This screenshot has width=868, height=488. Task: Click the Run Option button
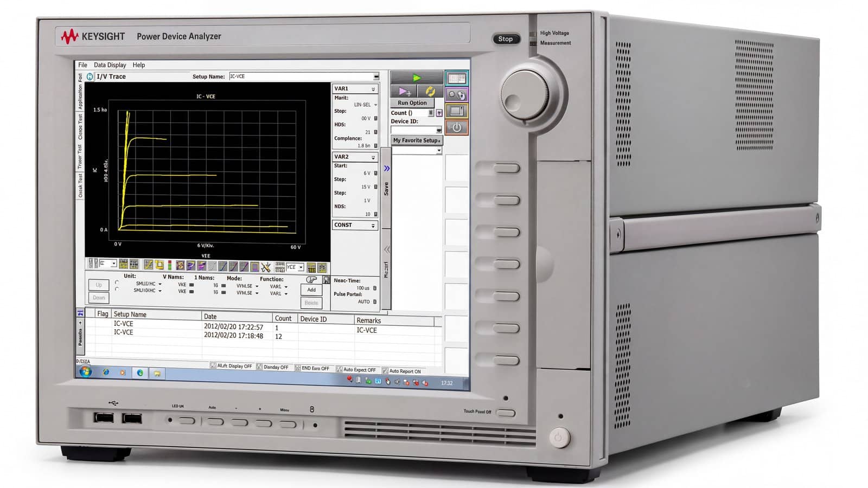tap(412, 103)
